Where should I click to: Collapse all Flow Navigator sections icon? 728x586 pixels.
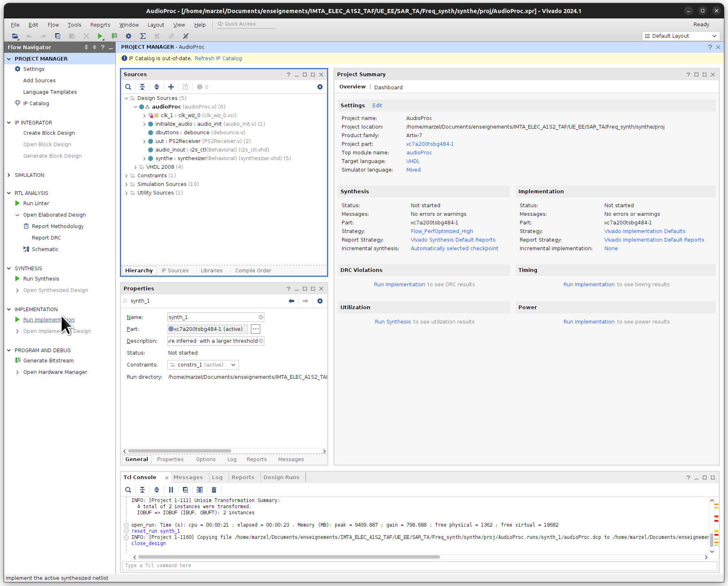(86, 47)
